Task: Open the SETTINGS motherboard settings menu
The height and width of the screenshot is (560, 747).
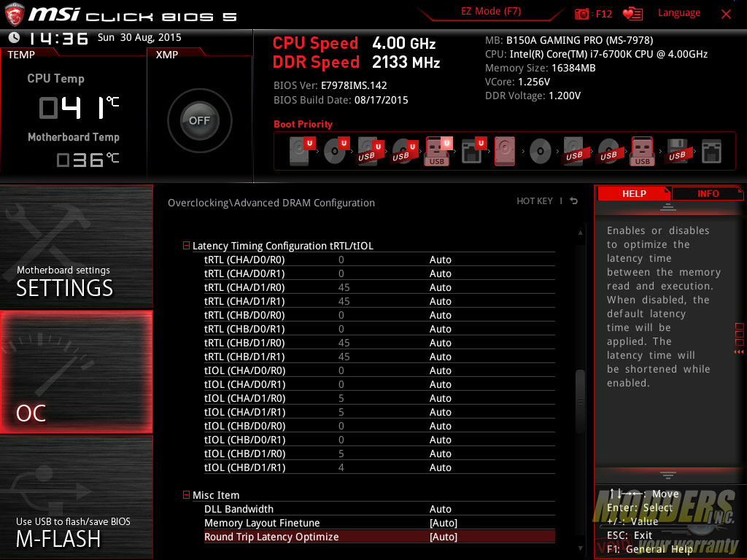Action: [x=76, y=246]
